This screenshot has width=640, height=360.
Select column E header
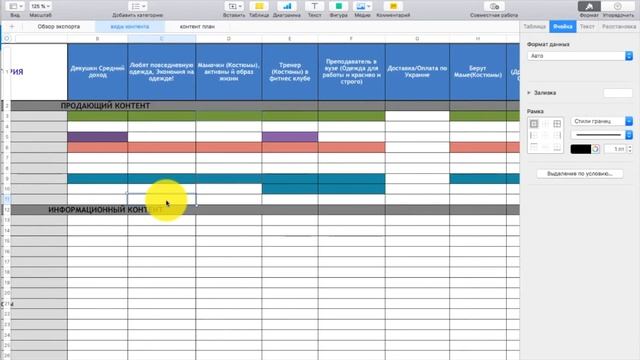coord(290,39)
